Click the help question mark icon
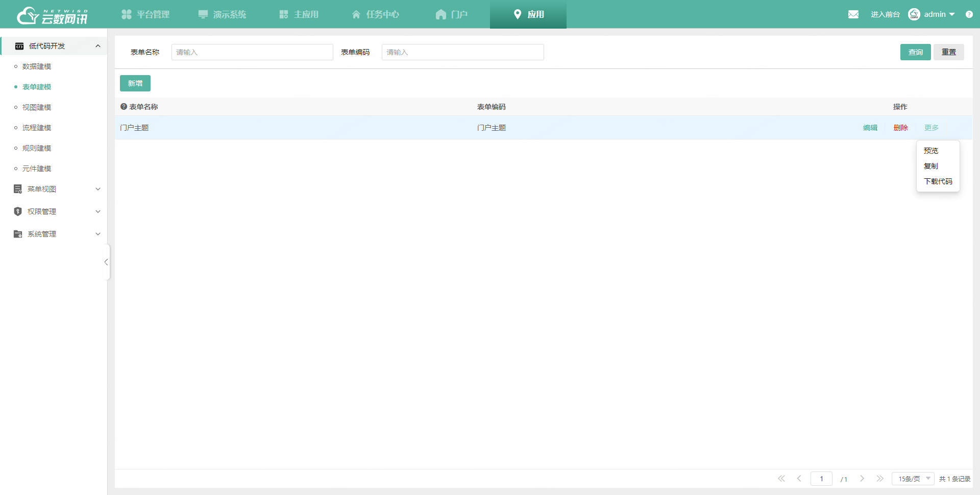 tap(969, 14)
